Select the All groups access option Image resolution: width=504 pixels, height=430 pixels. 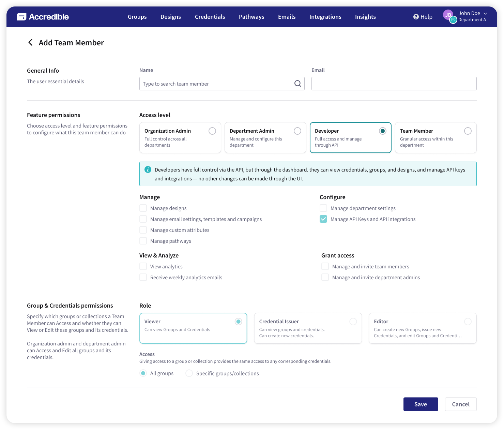tap(143, 373)
